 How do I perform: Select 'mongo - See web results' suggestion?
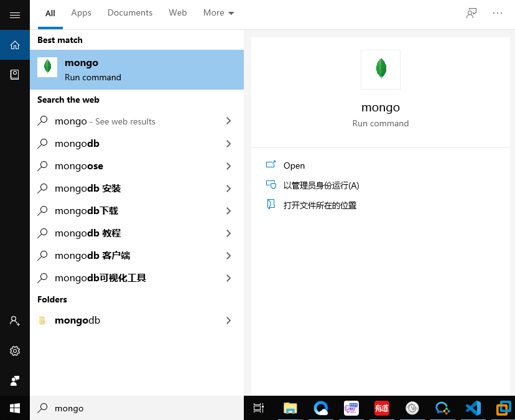tap(137, 121)
